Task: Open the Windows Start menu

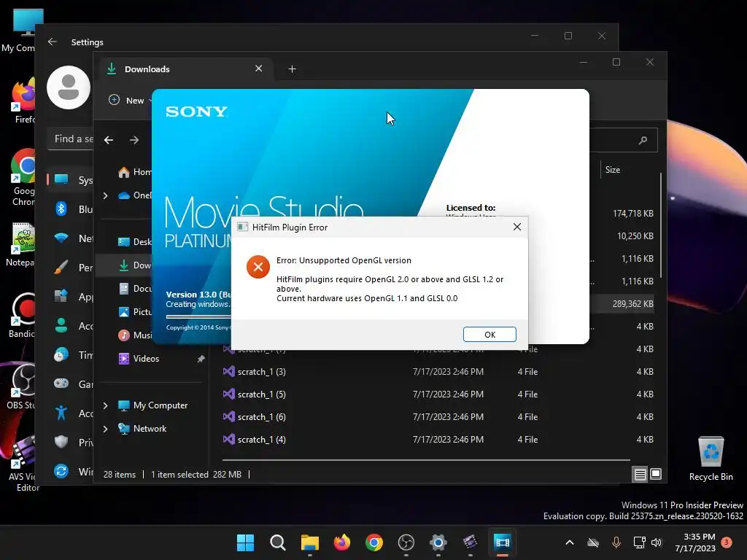Action: (245, 542)
